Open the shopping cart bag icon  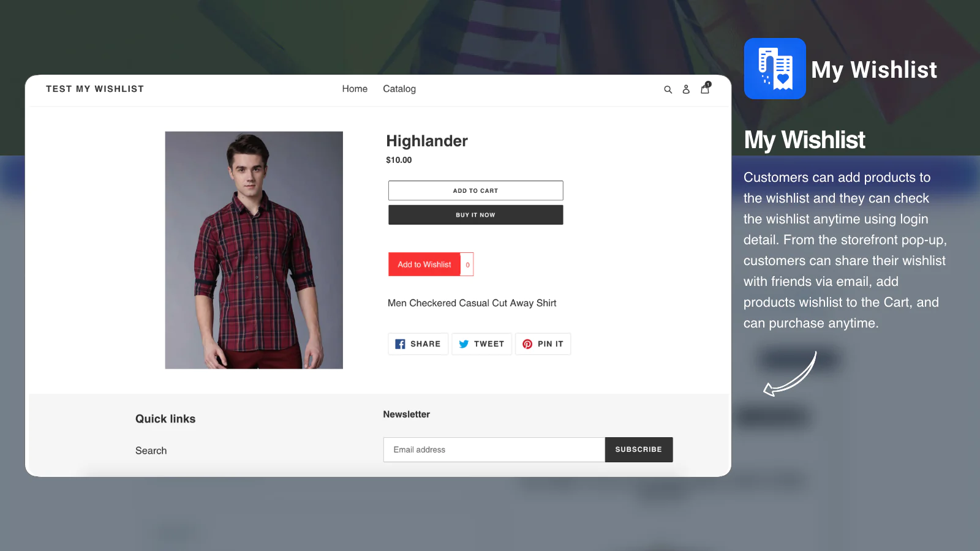point(705,89)
